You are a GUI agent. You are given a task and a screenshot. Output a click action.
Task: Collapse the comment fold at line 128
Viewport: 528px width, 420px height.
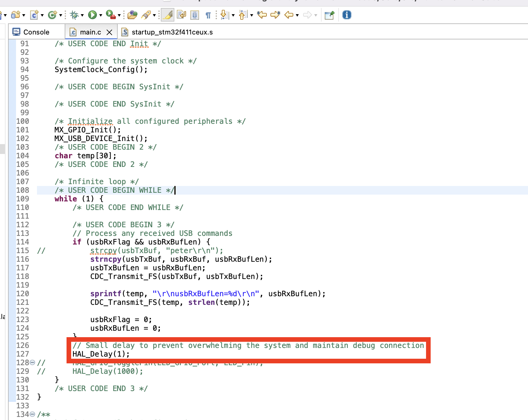tap(32, 362)
